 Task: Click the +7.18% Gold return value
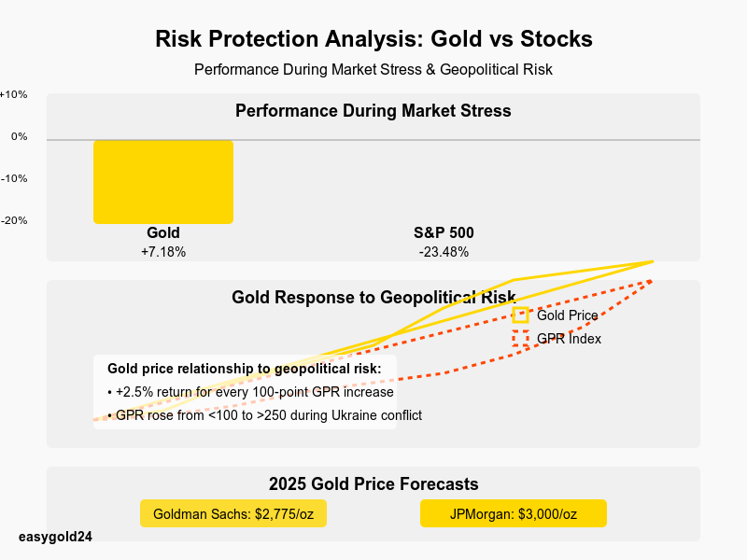click(x=163, y=252)
